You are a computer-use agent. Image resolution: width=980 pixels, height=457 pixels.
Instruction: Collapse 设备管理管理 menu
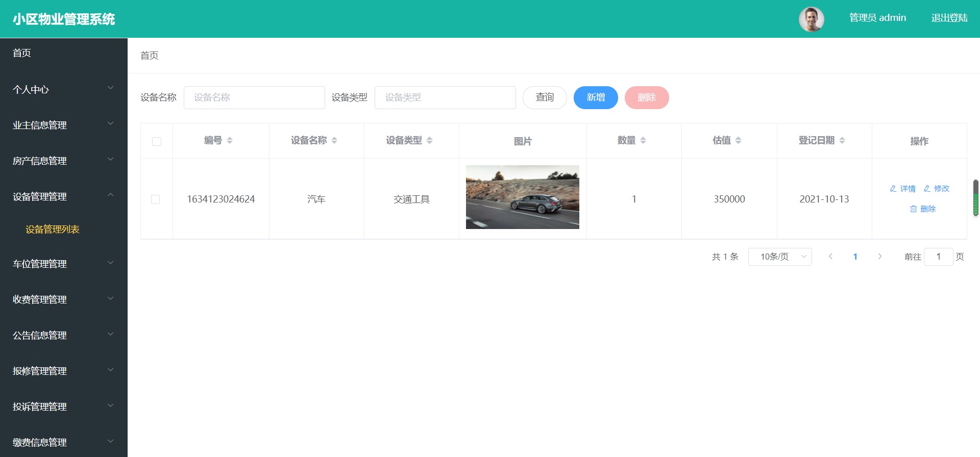(x=64, y=196)
